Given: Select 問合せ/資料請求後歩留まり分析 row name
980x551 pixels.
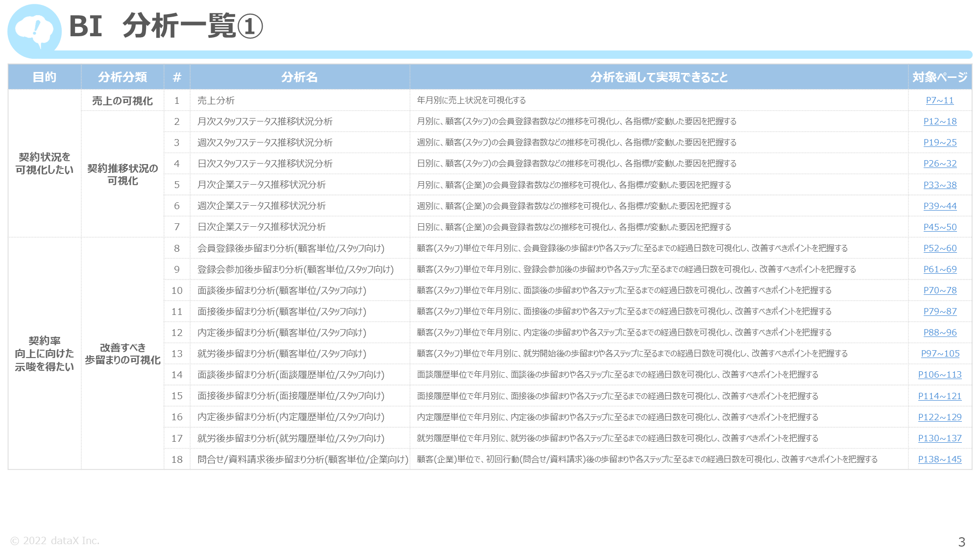Looking at the screenshot, I should click(303, 459).
